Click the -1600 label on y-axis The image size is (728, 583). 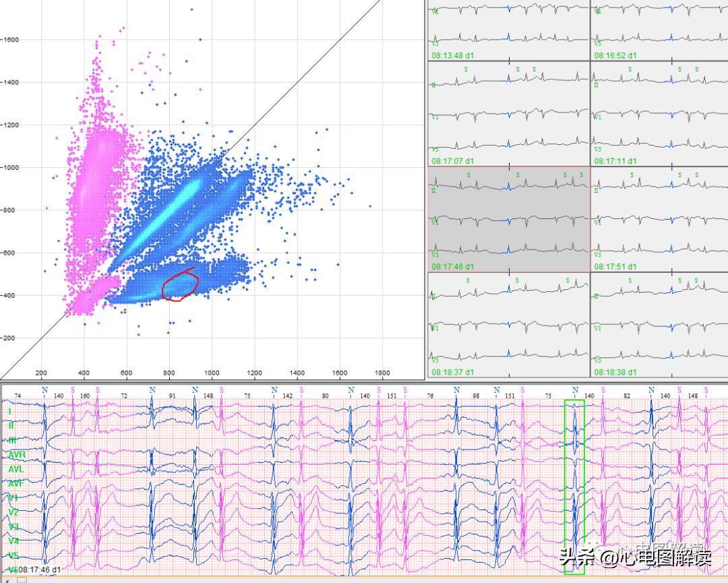9,40
